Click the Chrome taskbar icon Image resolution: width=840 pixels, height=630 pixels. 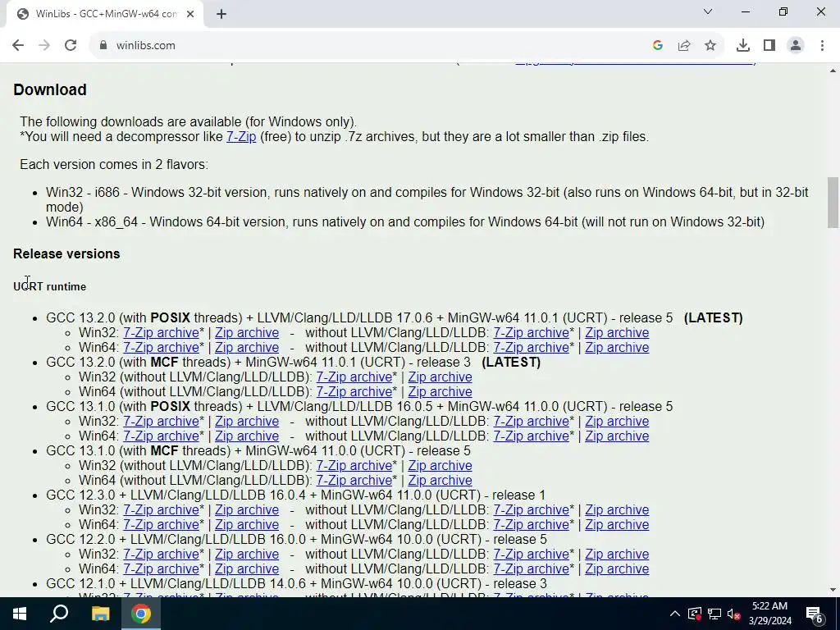pyautogui.click(x=141, y=614)
